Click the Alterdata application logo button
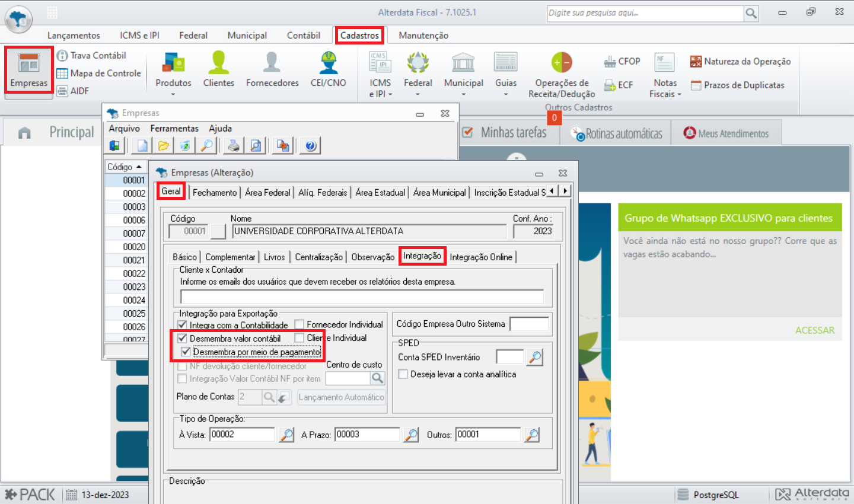This screenshot has height=504, width=854. [x=19, y=19]
